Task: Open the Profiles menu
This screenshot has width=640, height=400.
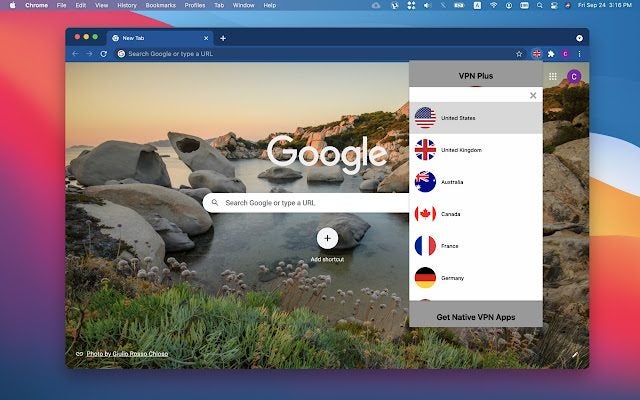Action: tap(195, 5)
